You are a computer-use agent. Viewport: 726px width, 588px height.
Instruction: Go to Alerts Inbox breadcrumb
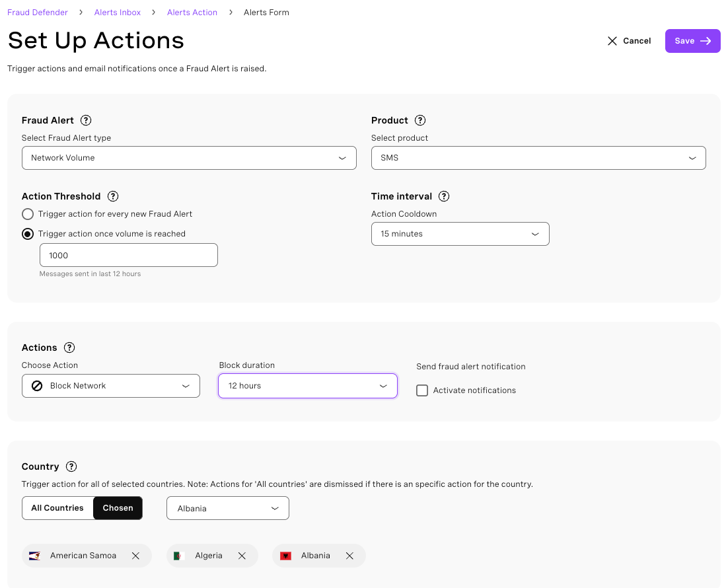pos(118,13)
